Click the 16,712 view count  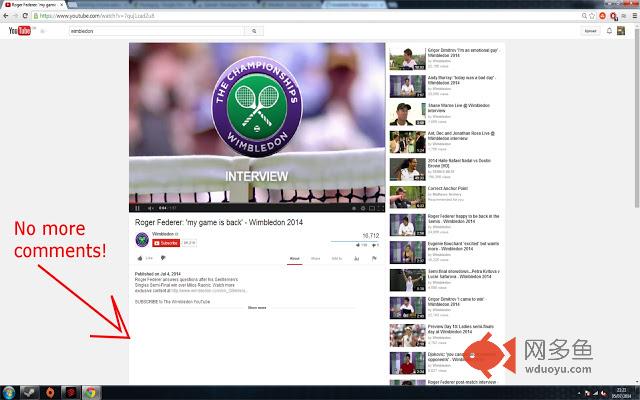(x=371, y=236)
